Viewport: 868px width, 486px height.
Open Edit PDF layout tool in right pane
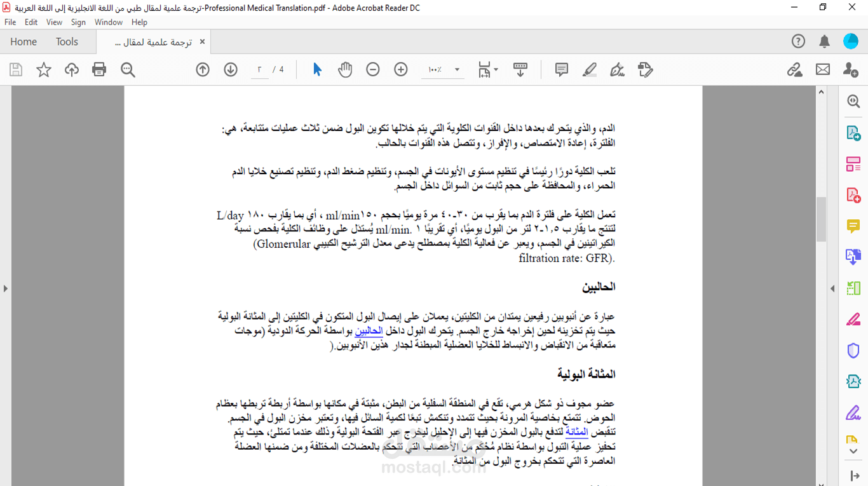(x=853, y=165)
